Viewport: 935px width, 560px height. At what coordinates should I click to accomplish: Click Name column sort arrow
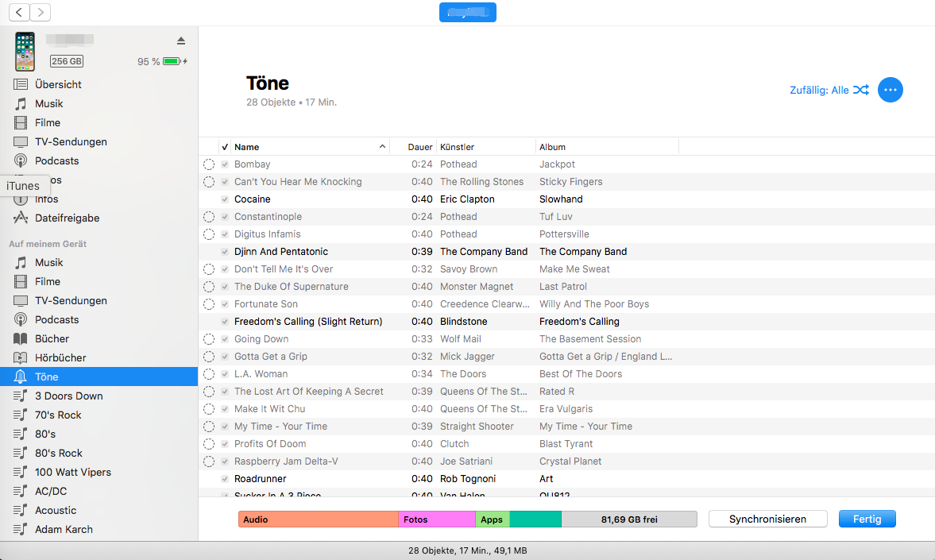pyautogui.click(x=382, y=147)
